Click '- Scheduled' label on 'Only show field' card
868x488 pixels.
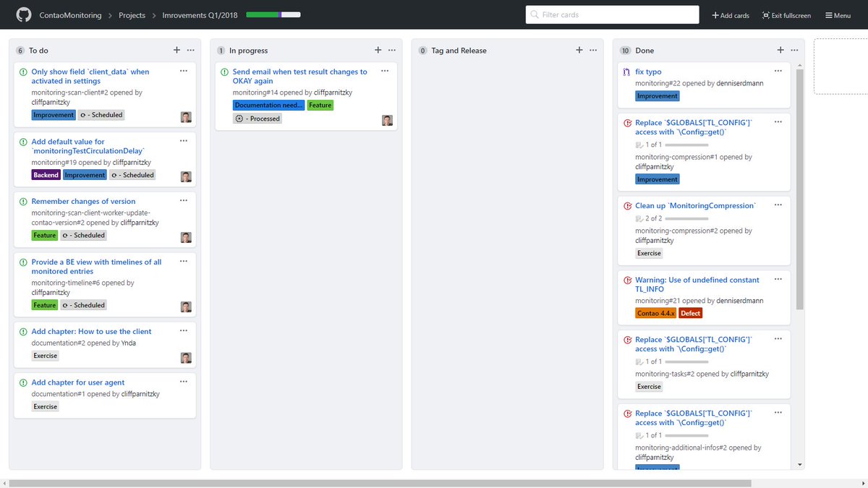101,115
